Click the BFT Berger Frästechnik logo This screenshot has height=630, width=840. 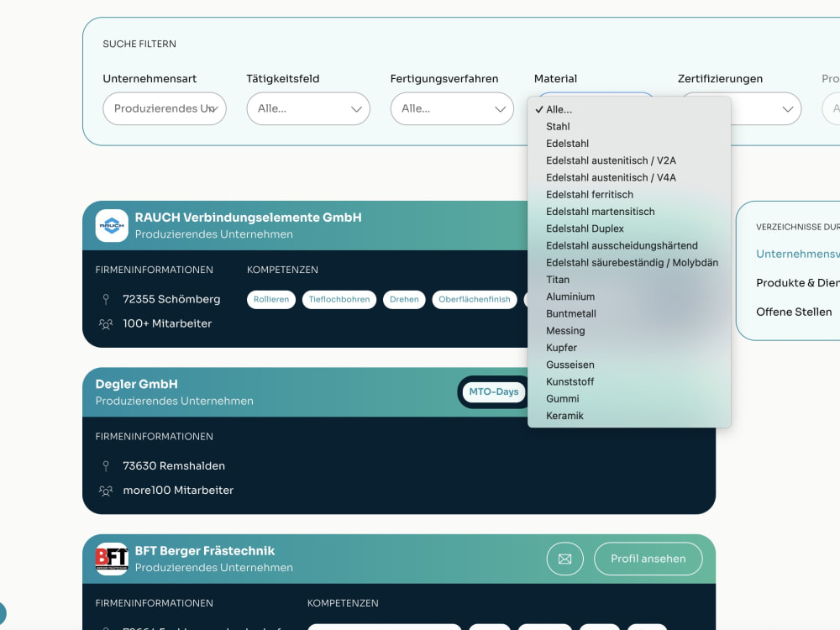[x=112, y=559]
